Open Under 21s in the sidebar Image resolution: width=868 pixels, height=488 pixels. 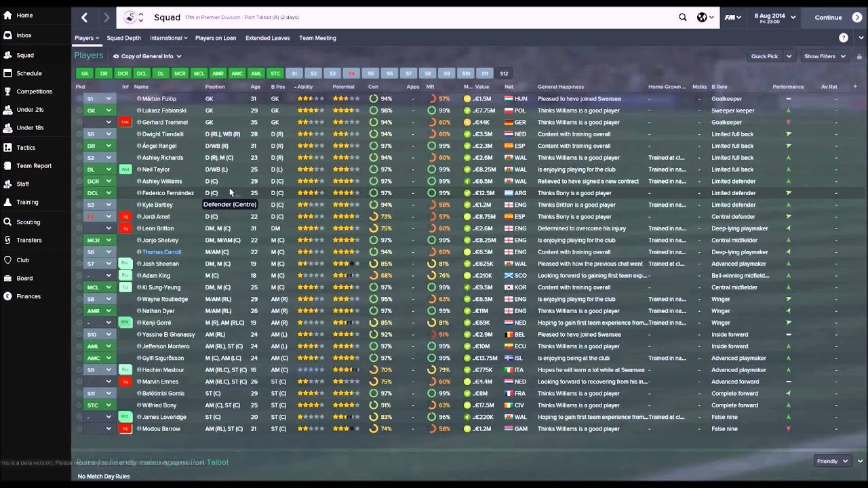click(30, 109)
